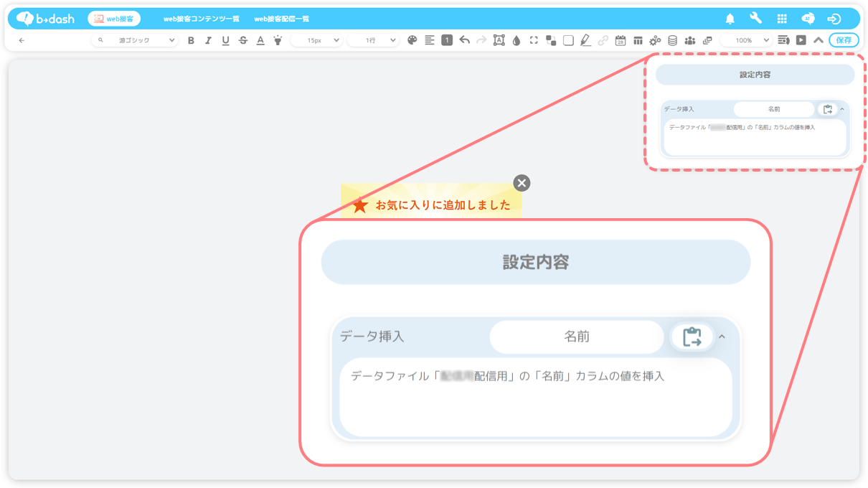868x488 pixels.
Task: Open the wrench settings icon
Action: (x=755, y=19)
